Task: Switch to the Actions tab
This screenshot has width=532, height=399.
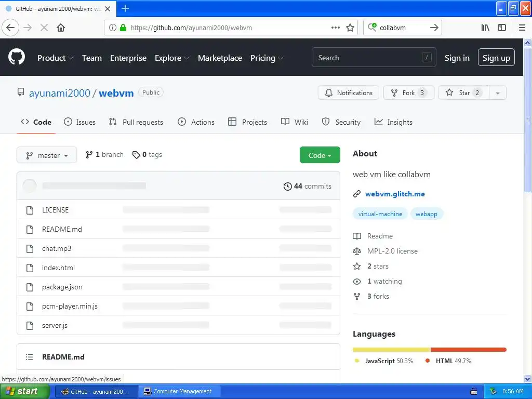Action: click(196, 122)
